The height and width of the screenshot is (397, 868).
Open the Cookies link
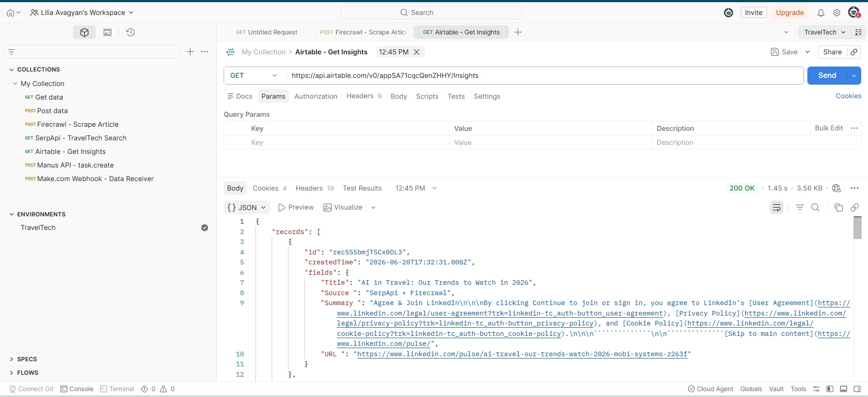point(848,96)
